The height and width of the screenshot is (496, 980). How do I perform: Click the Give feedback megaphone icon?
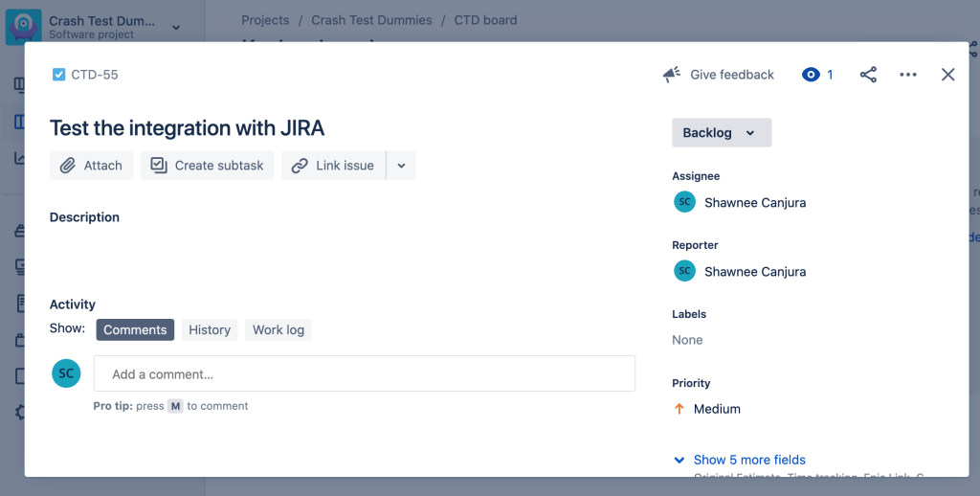(671, 75)
